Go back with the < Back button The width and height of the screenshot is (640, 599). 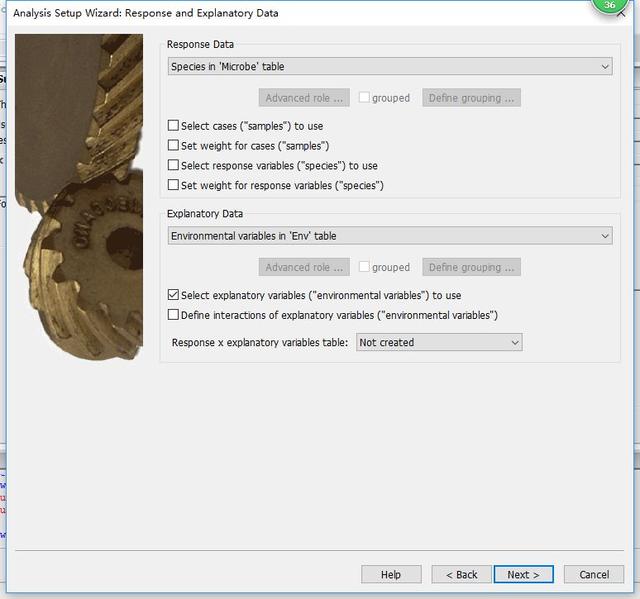point(461,574)
